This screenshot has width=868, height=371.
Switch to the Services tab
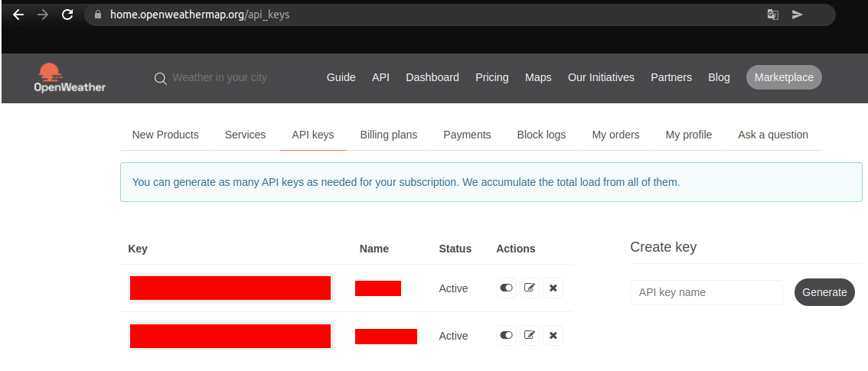[245, 135]
